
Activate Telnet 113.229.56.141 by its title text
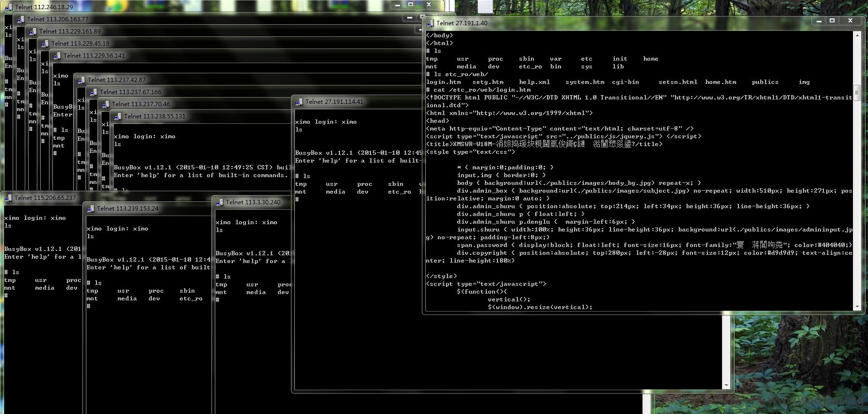tap(94, 55)
